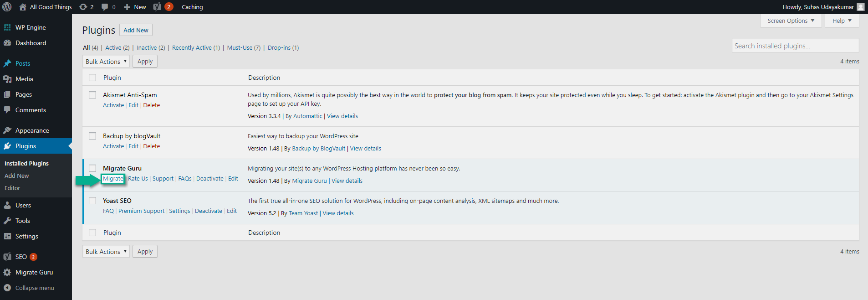Open Users in the sidebar menu
Viewport: 868px width, 300px height.
tap(23, 205)
